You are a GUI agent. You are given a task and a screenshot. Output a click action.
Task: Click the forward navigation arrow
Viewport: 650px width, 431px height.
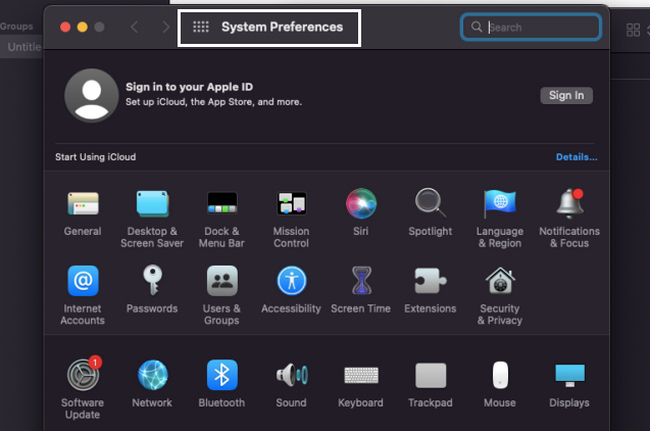(x=166, y=27)
